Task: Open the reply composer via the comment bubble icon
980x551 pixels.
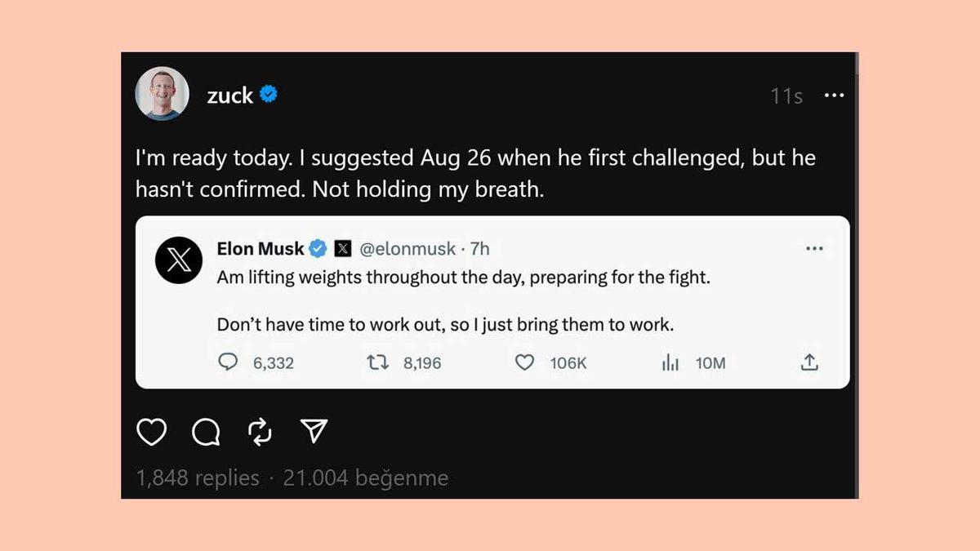Action: pos(205,432)
